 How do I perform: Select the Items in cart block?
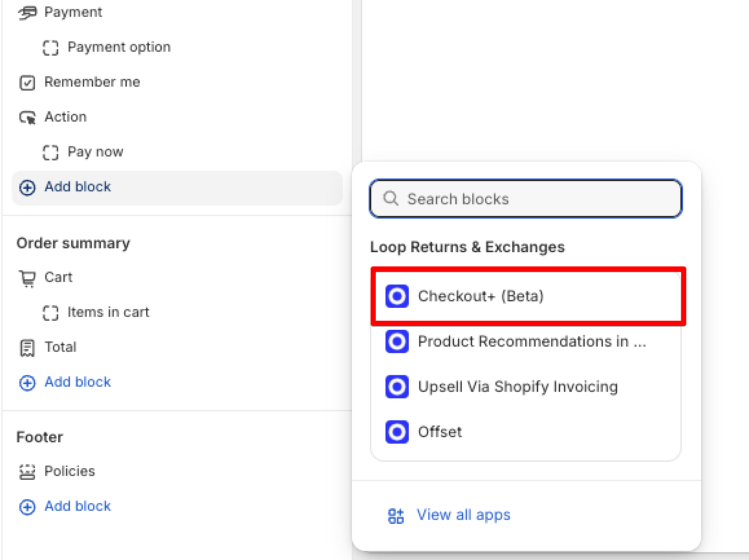coord(108,312)
